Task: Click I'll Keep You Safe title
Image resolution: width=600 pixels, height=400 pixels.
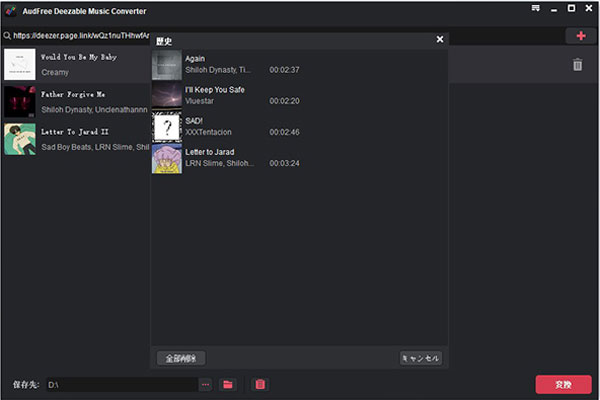Action: click(x=215, y=90)
